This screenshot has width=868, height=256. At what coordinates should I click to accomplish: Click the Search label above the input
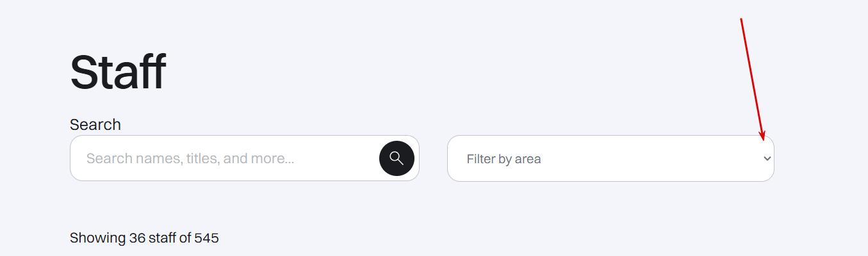95,125
